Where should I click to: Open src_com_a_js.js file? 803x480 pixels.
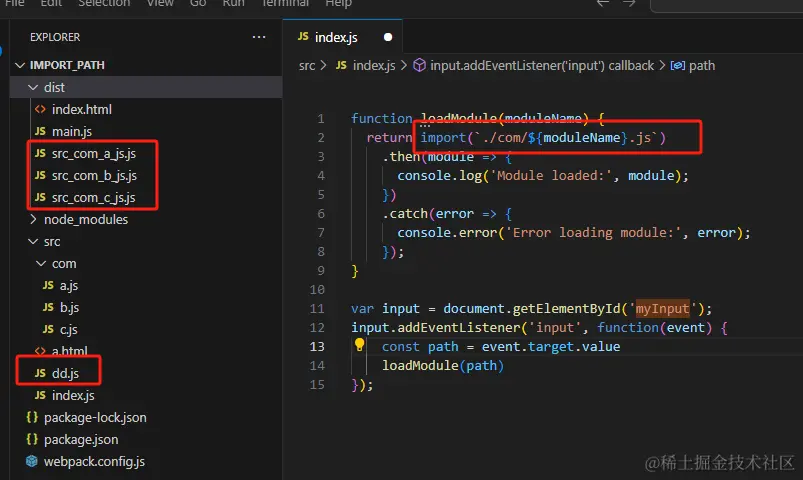(x=94, y=153)
